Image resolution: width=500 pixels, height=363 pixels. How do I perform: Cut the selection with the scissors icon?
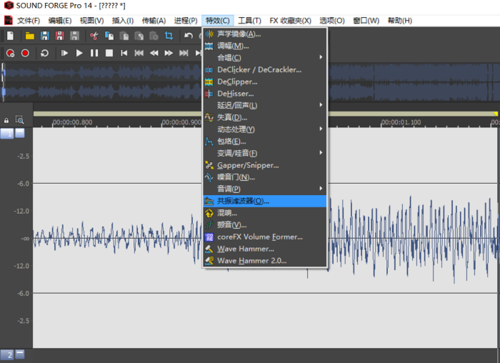[94, 36]
